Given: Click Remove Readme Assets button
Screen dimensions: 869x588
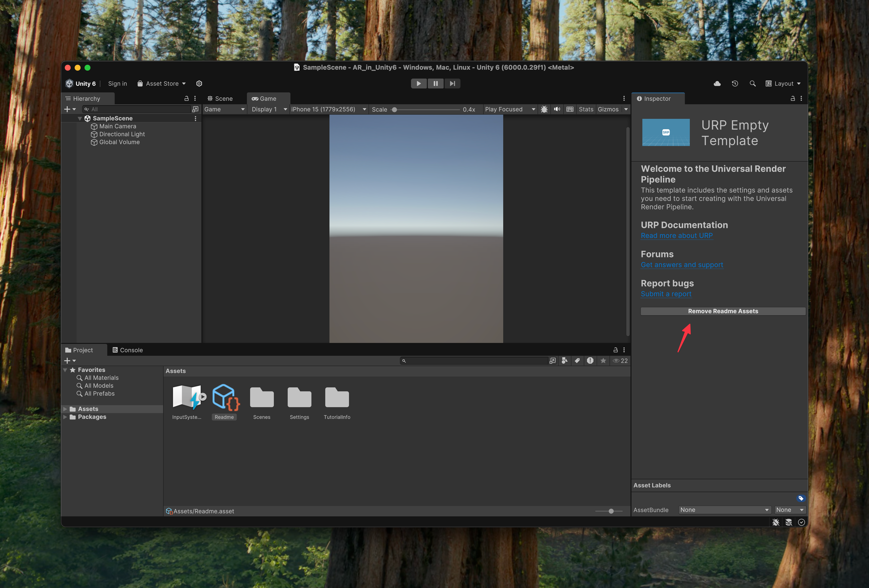Looking at the screenshot, I should [x=722, y=311].
